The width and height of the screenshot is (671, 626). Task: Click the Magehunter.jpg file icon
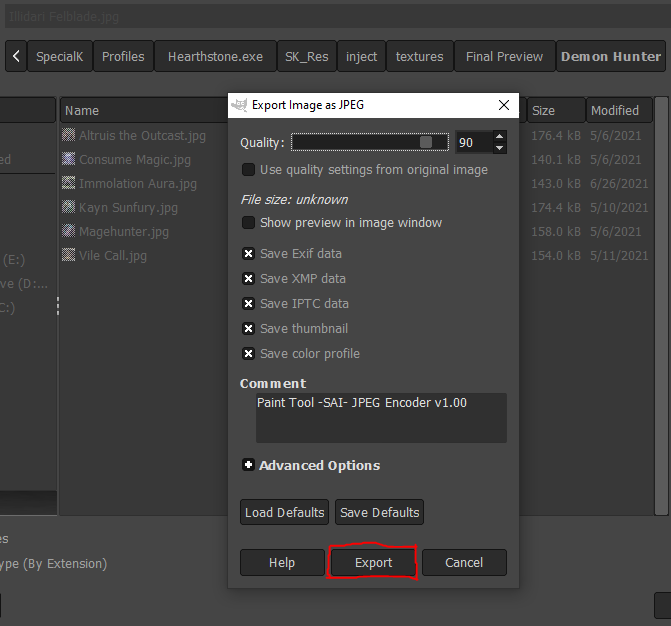(x=69, y=231)
